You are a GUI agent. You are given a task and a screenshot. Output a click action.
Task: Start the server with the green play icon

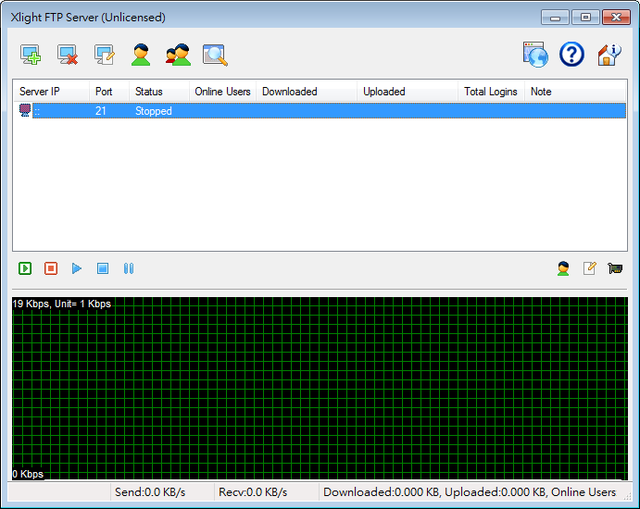25,269
